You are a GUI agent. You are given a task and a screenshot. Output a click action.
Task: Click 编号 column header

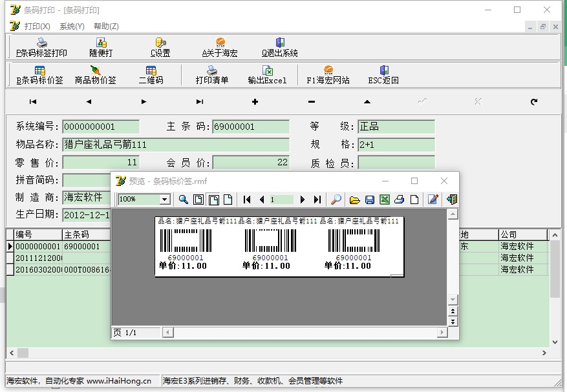(x=38, y=235)
